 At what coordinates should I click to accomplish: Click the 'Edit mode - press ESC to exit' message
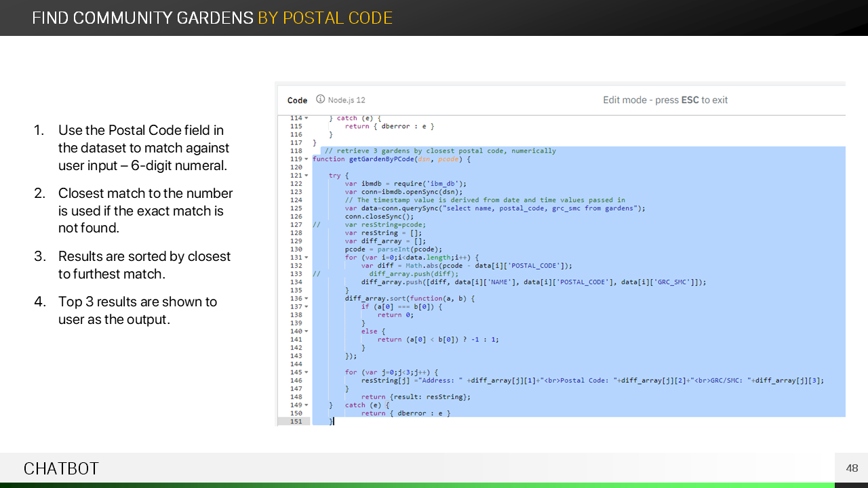[x=665, y=100]
